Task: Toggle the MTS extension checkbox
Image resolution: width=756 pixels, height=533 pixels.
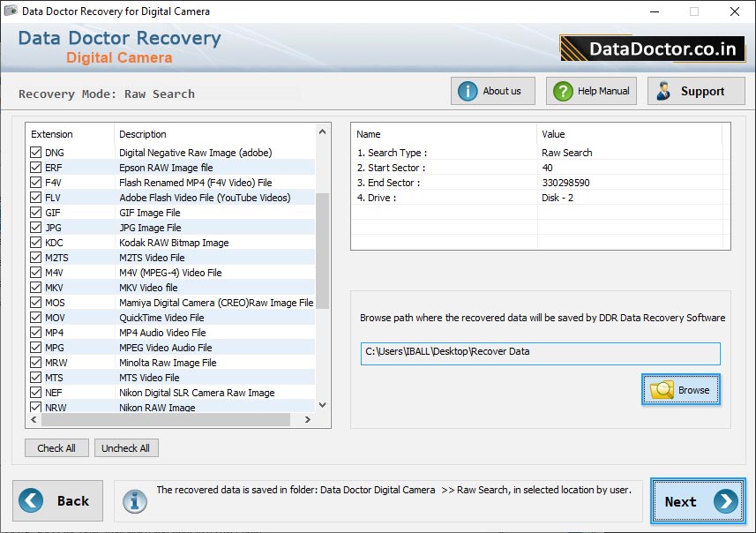Action: pos(35,377)
